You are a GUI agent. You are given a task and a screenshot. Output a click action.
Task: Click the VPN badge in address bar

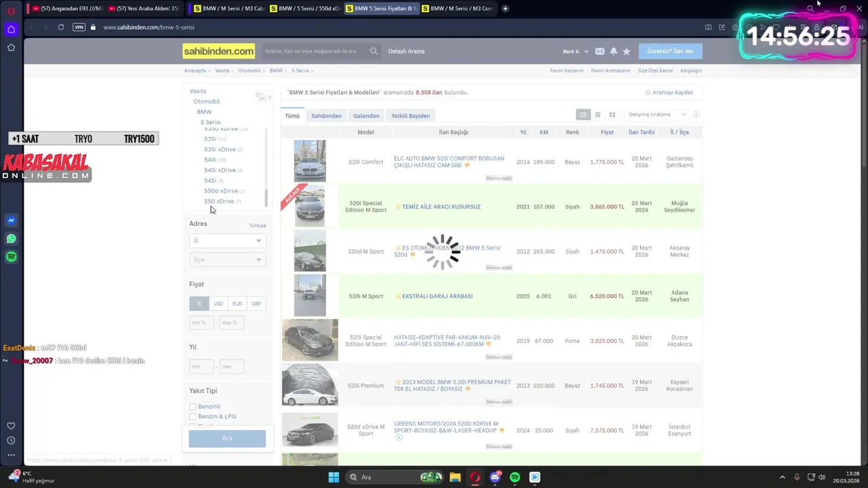(x=79, y=27)
